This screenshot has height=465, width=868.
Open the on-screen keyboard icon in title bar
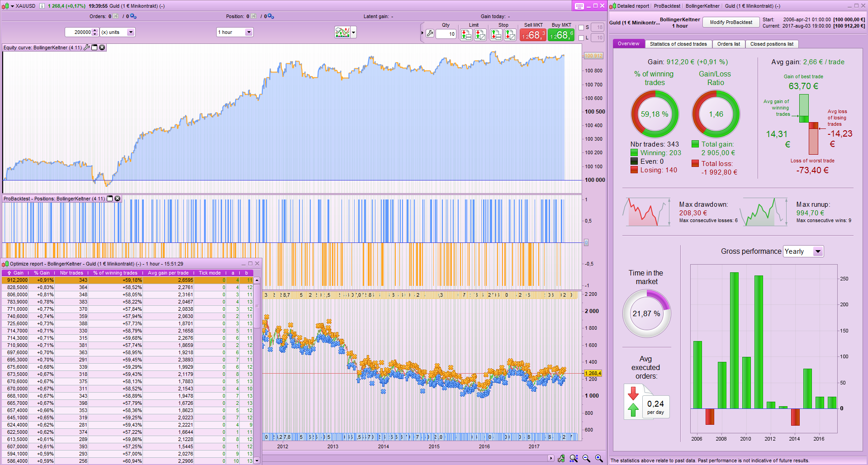click(579, 6)
